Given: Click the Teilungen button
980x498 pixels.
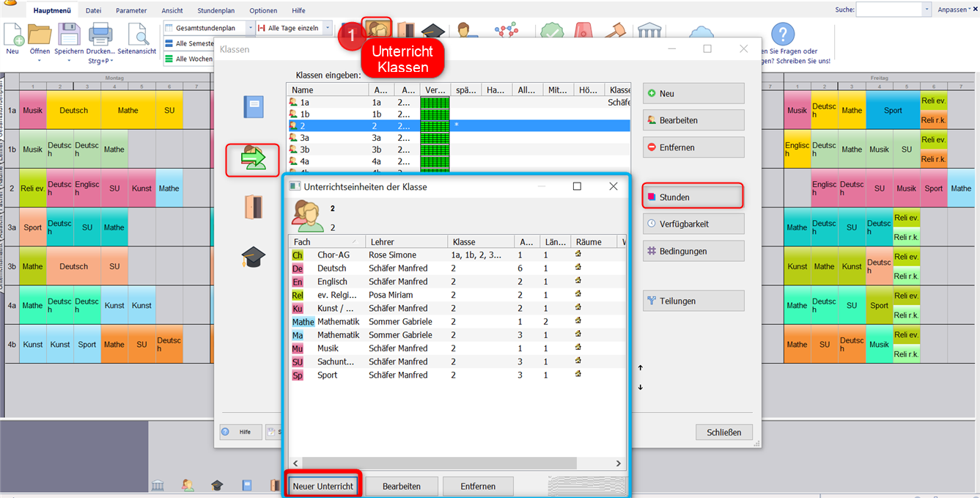Looking at the screenshot, I should [x=693, y=301].
